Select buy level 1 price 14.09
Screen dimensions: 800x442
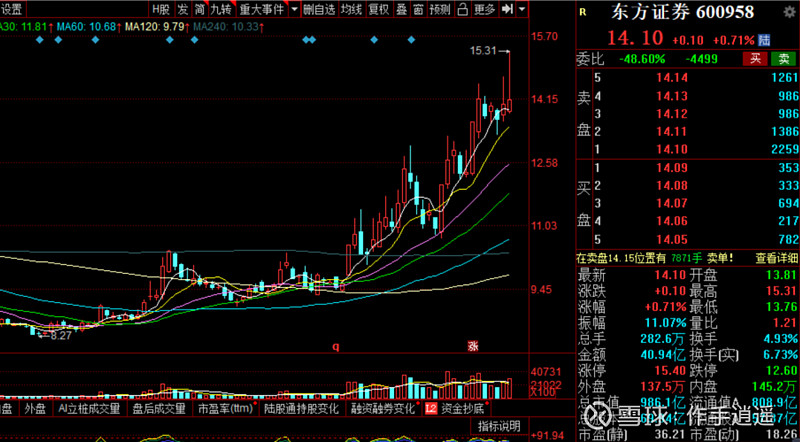click(672, 167)
